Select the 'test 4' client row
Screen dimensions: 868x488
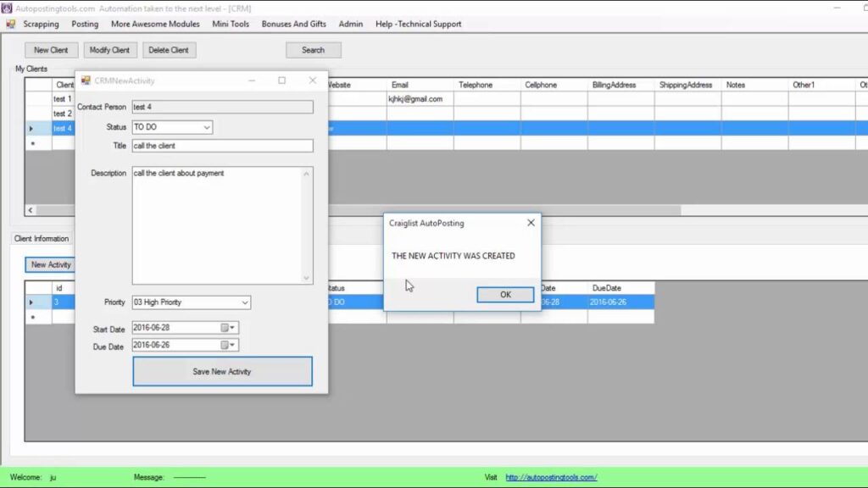point(63,129)
